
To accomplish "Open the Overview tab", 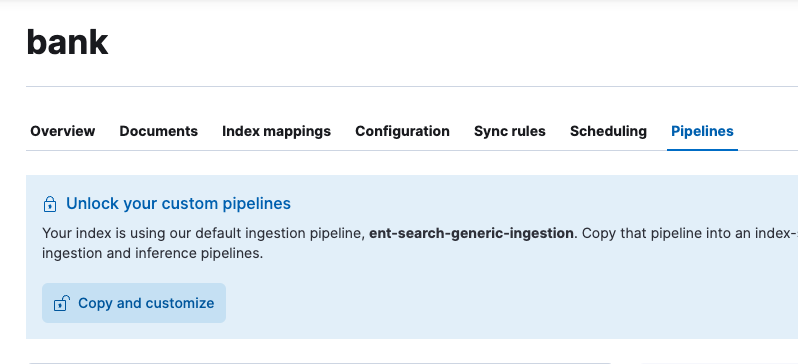I will click(63, 131).
